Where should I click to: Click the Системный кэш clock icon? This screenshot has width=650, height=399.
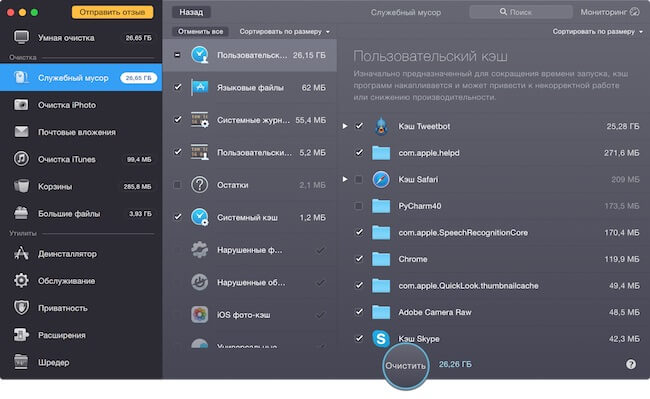[199, 217]
